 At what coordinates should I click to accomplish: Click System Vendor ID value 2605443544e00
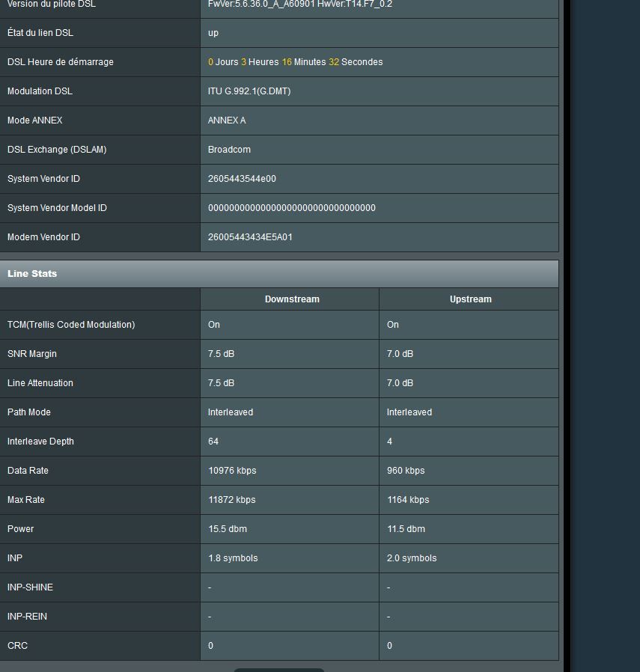click(x=242, y=179)
